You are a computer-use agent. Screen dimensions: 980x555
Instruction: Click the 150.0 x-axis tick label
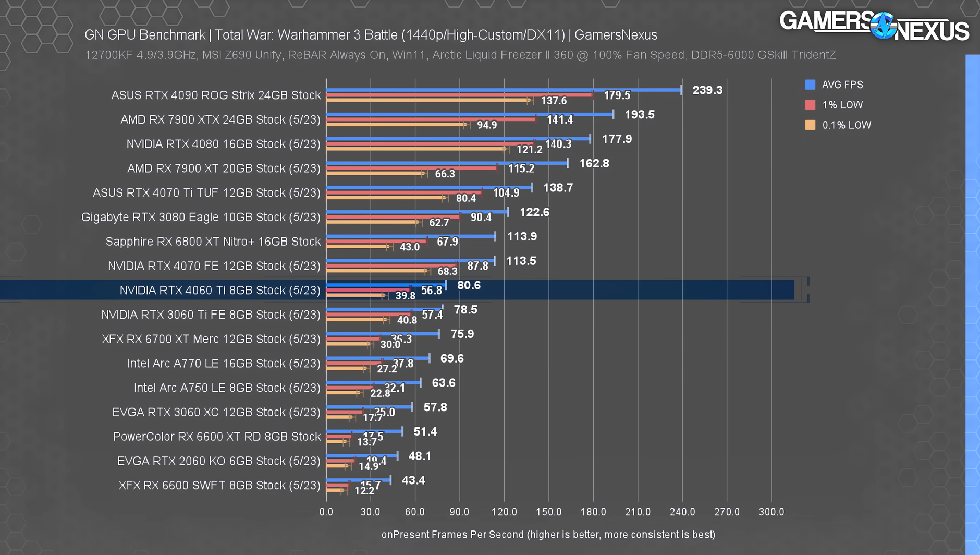548,512
